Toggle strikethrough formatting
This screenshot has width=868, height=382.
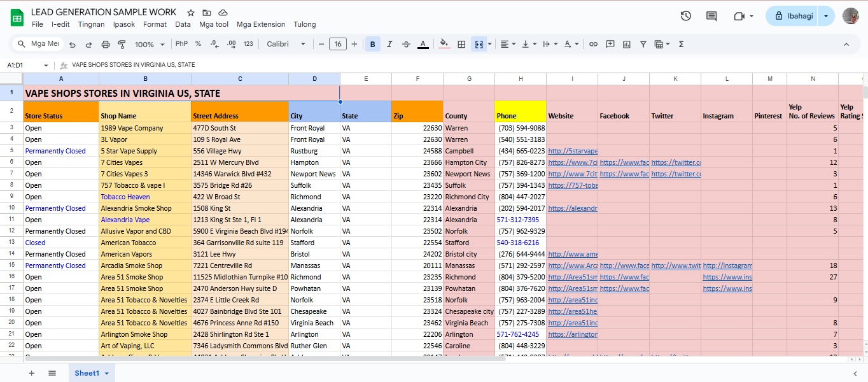(406, 45)
